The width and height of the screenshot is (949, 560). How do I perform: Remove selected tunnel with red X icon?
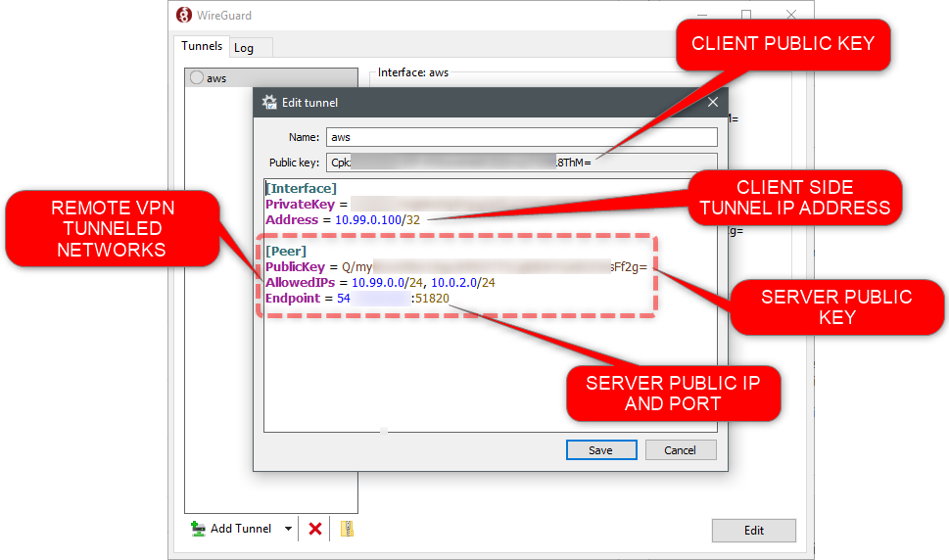[314, 529]
